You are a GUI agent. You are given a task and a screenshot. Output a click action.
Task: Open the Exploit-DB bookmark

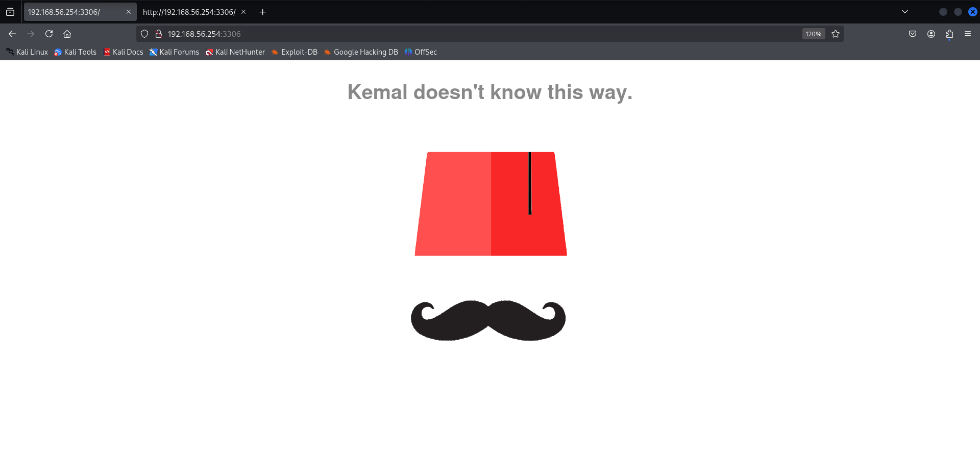(x=295, y=52)
